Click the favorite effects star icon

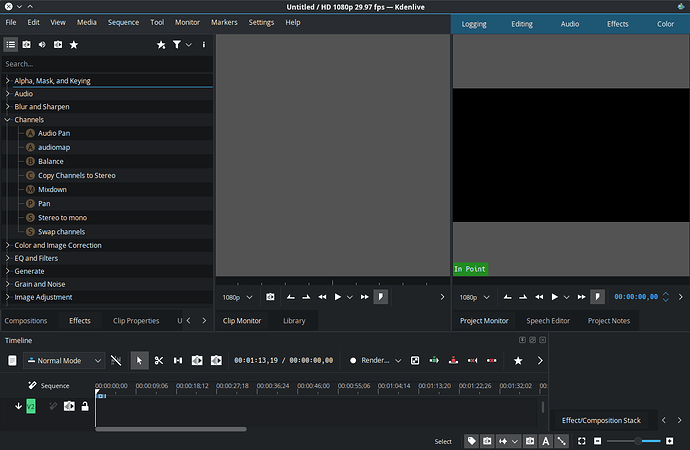point(74,45)
